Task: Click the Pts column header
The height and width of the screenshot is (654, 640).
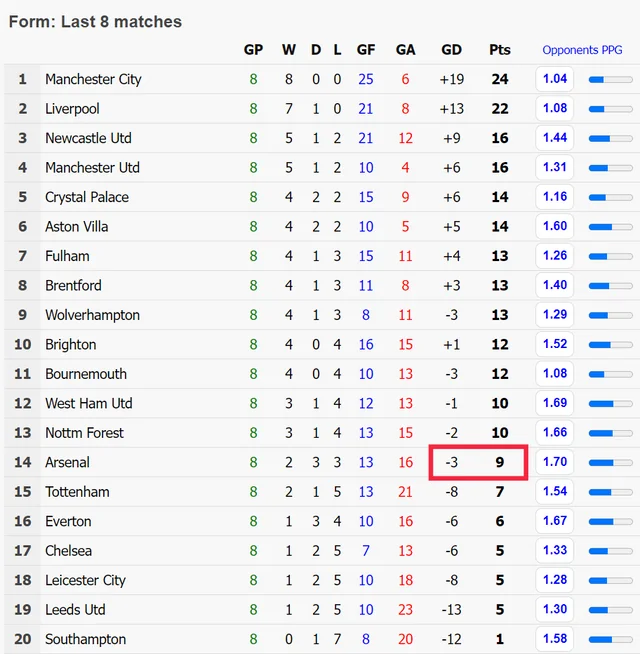Action: pos(500,50)
